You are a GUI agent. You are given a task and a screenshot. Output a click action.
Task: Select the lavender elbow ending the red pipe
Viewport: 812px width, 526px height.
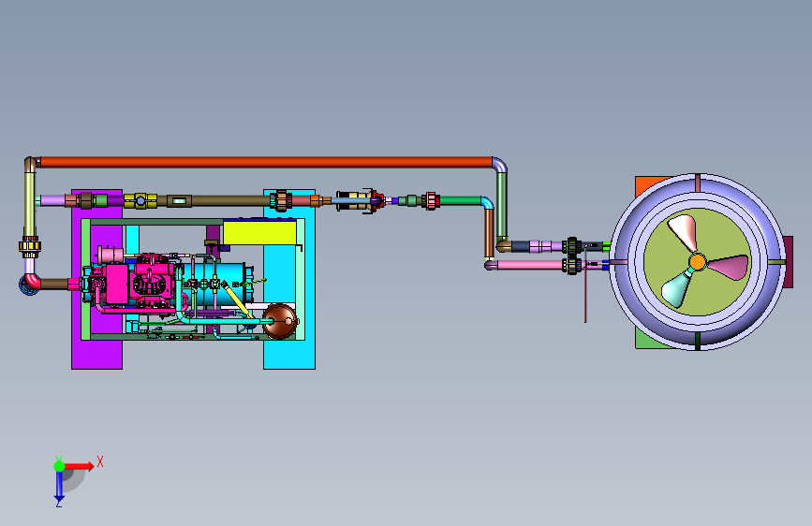tap(500, 165)
